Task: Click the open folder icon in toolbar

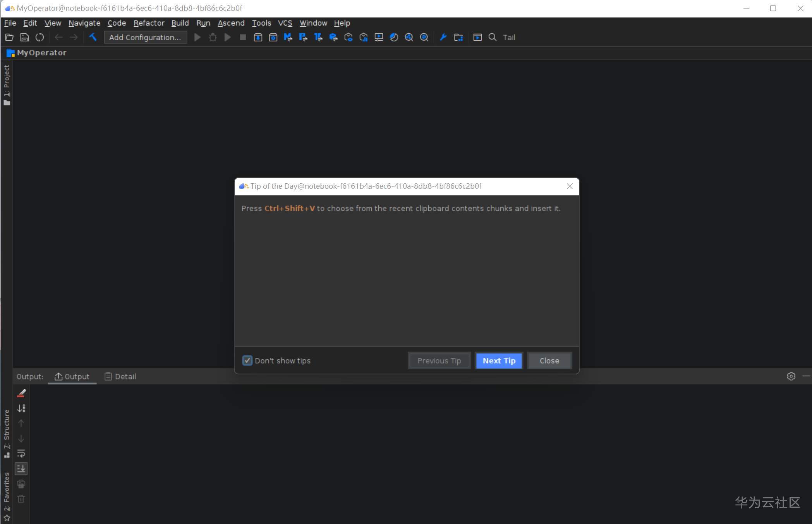Action: 9,37
